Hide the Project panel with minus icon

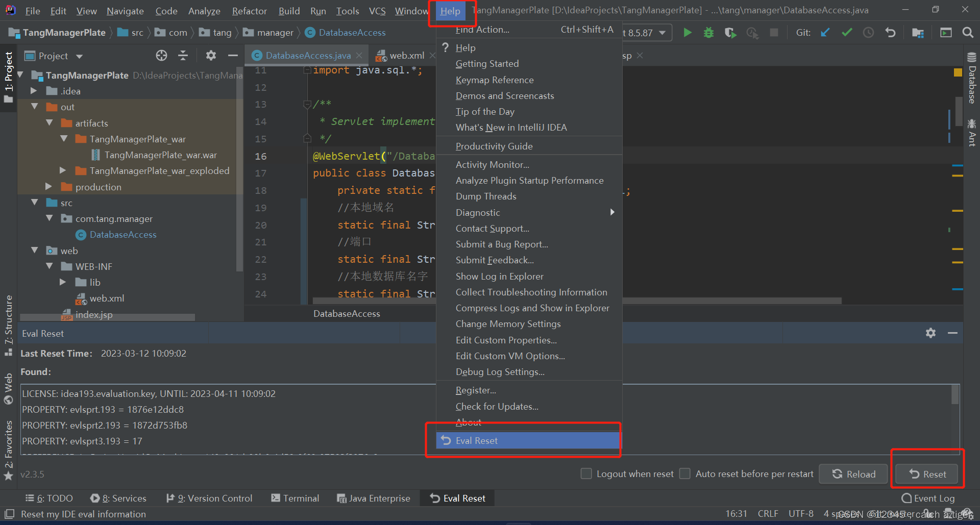233,56
